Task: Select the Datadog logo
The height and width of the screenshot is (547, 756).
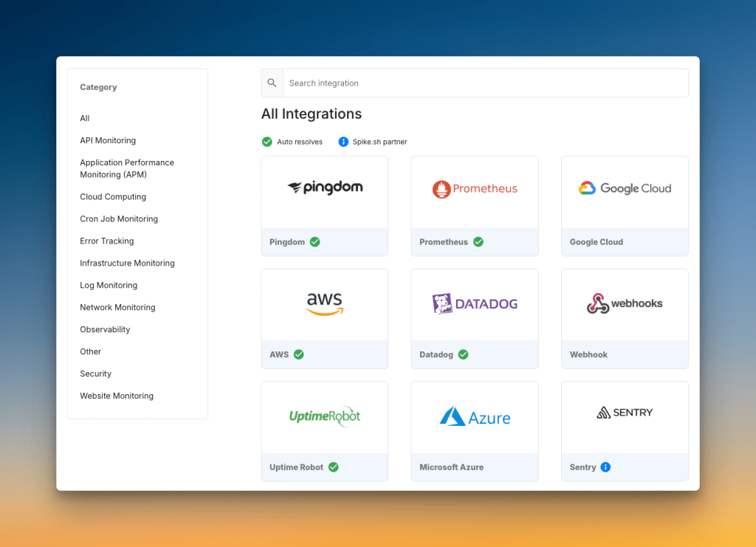Action: tap(474, 303)
